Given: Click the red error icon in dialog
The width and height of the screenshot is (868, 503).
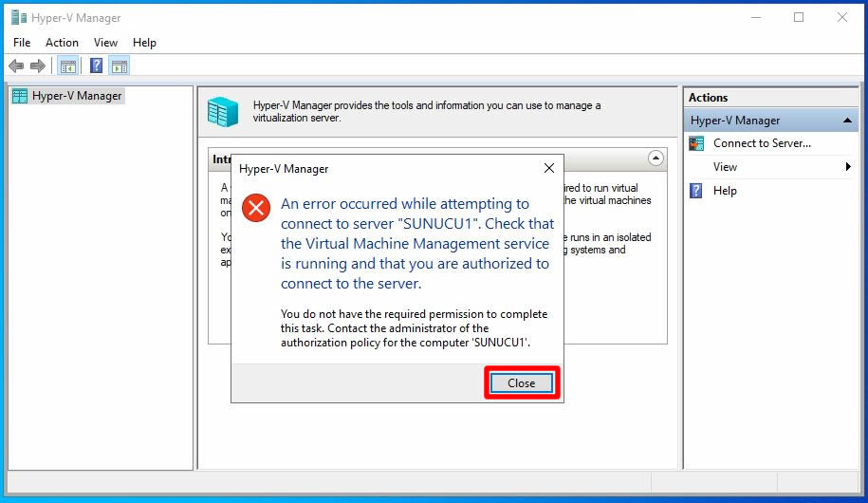Looking at the screenshot, I should (256, 208).
